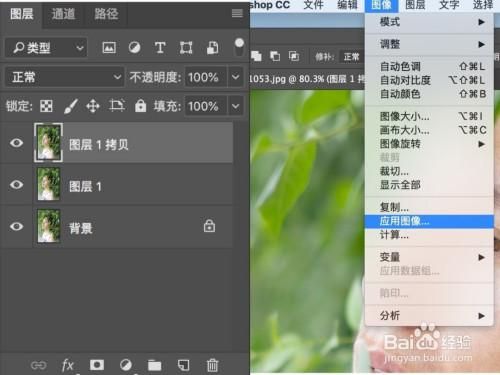This screenshot has width=500, height=375.
Task: Choose 画布大小... from the menu
Action: [429, 130]
